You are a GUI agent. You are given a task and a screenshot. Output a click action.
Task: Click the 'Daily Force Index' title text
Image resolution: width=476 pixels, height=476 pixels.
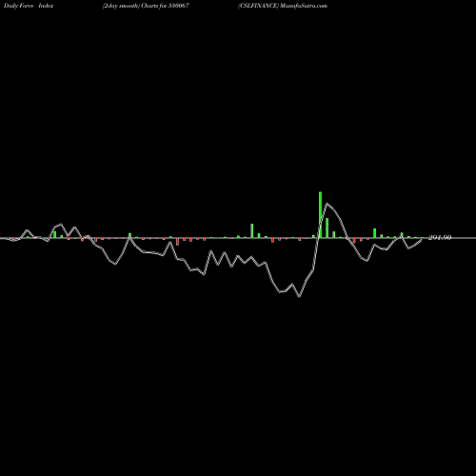point(29,6)
